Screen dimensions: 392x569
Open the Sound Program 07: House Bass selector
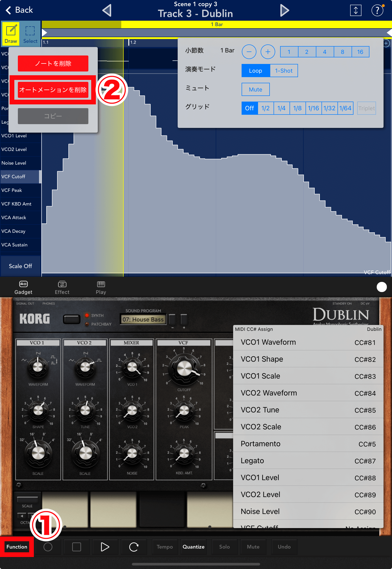[x=143, y=319]
